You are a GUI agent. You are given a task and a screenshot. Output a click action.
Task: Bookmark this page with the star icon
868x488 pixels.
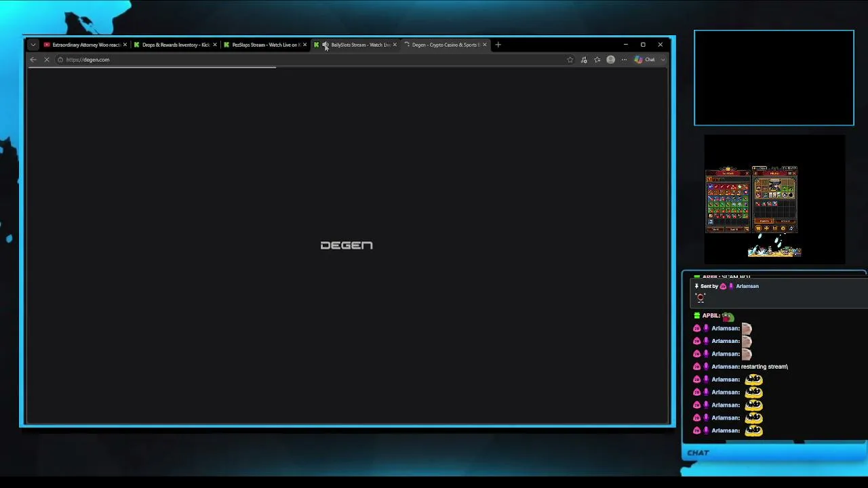pos(570,60)
